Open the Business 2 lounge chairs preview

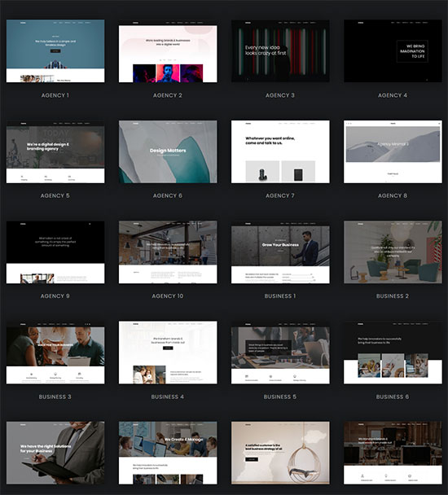[x=393, y=252]
